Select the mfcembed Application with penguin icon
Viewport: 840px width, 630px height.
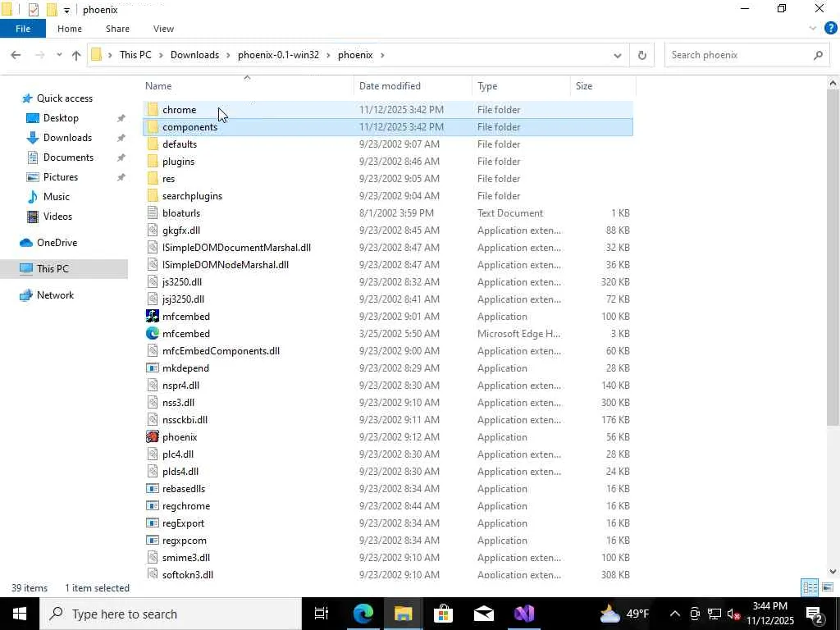[153, 316]
